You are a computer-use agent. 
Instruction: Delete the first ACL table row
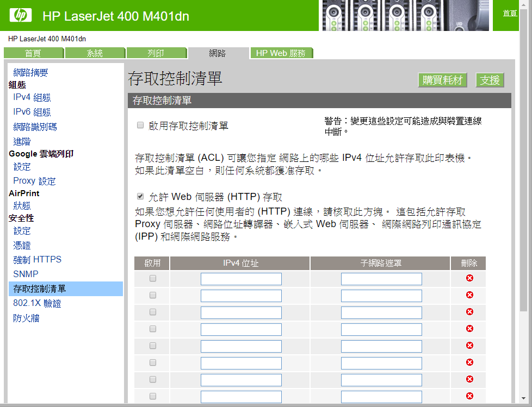coord(469,278)
